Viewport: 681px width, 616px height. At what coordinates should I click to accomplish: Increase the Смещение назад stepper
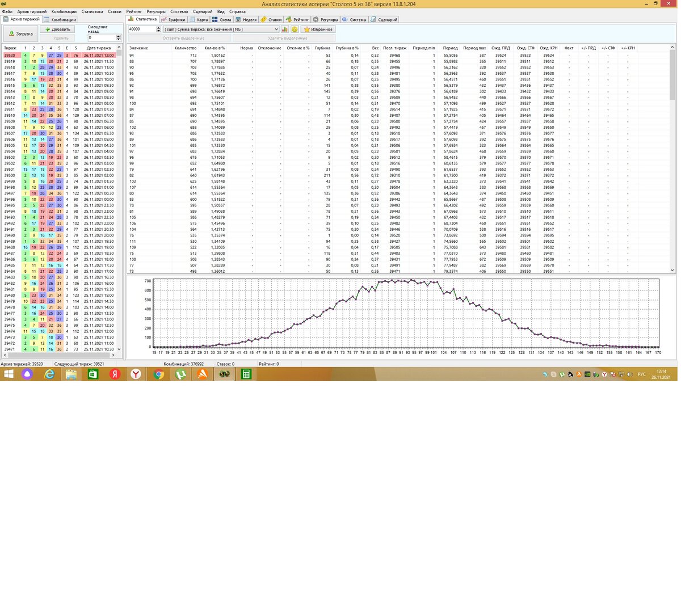coord(118,36)
